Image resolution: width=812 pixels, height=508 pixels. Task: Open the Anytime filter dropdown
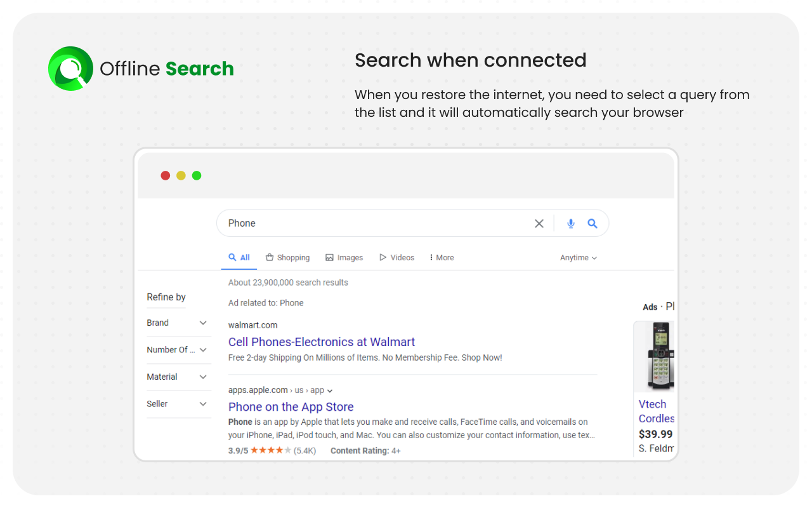pos(579,258)
